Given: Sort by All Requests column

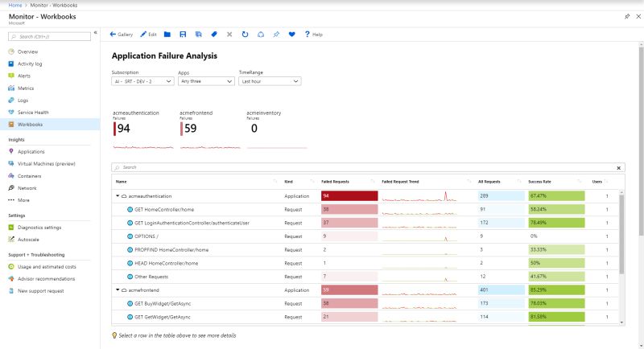Looking at the screenshot, I should 489,182.
